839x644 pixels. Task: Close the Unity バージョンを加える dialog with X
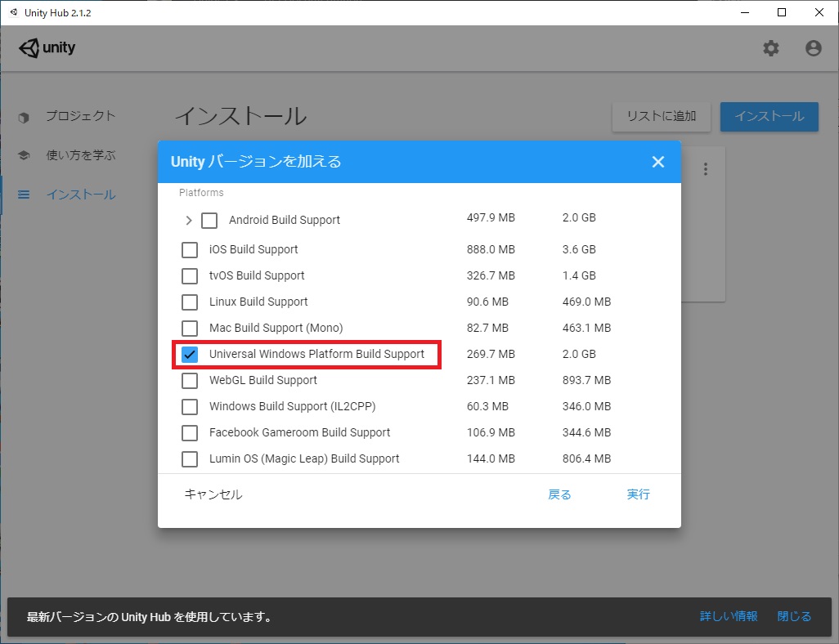[x=658, y=162]
